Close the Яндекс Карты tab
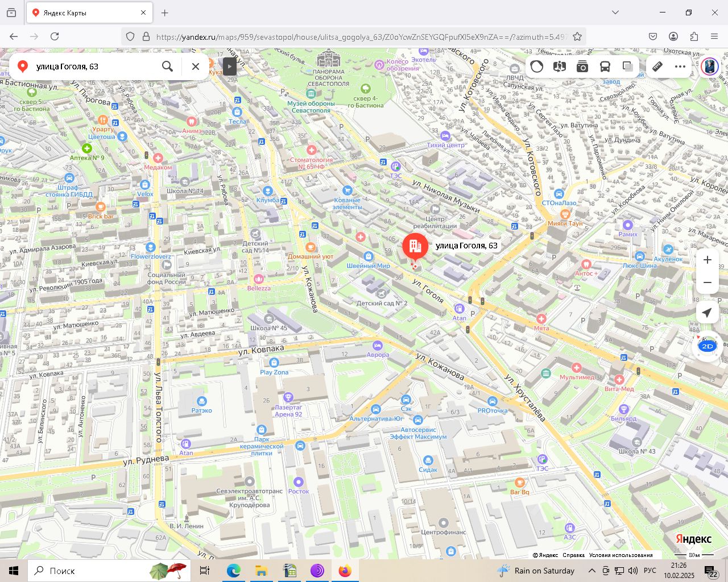Screen dimensions: 728x582 click(143, 13)
